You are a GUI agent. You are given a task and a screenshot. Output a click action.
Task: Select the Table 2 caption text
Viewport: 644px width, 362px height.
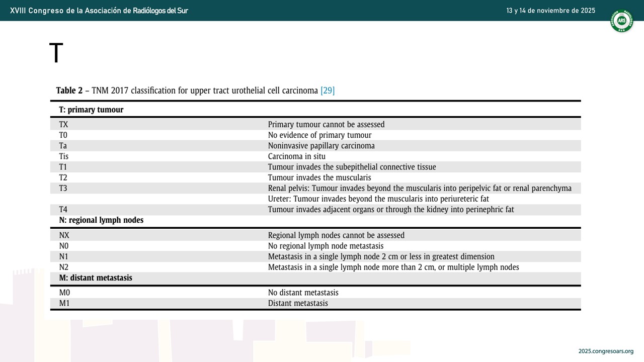point(195,90)
